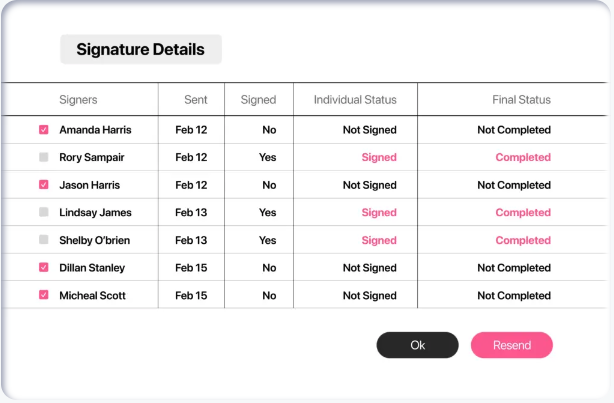Check the Rory Sampair checkbox
This screenshot has height=403, width=614.
point(43,157)
